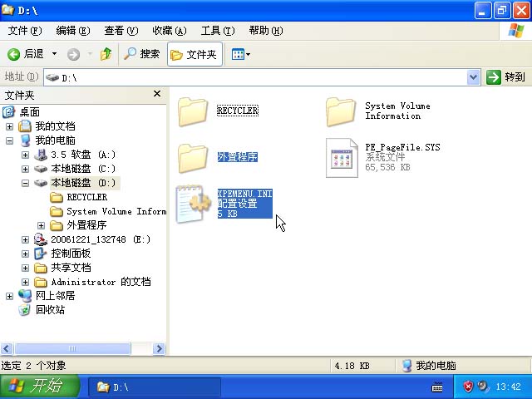
Task: Click the tree horizontal scrollbar thumb
Action: (72, 348)
